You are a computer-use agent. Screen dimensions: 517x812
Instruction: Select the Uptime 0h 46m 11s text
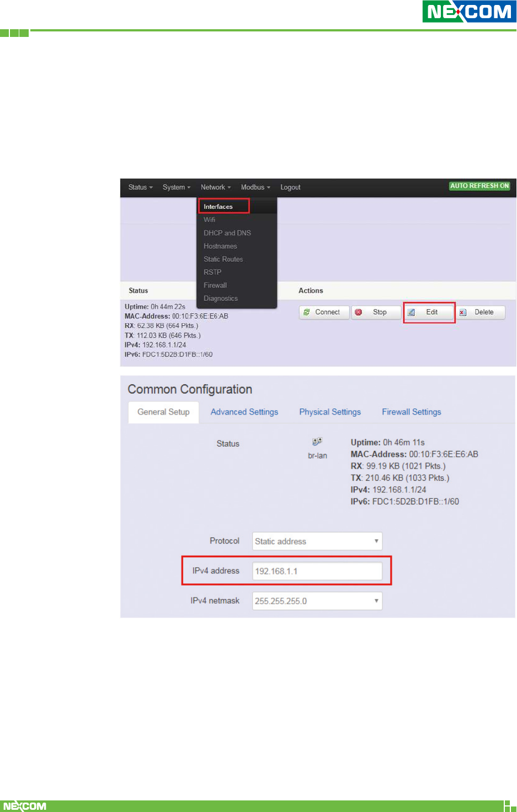[388, 443]
